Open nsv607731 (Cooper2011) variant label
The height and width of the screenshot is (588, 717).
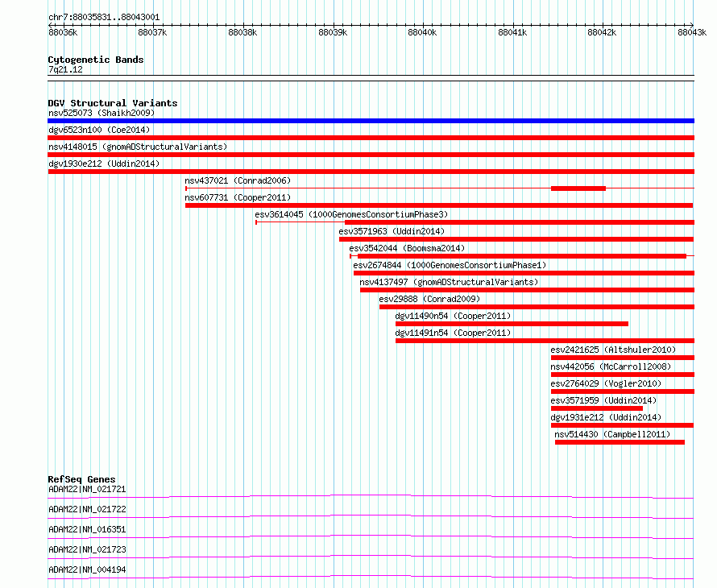click(x=238, y=197)
